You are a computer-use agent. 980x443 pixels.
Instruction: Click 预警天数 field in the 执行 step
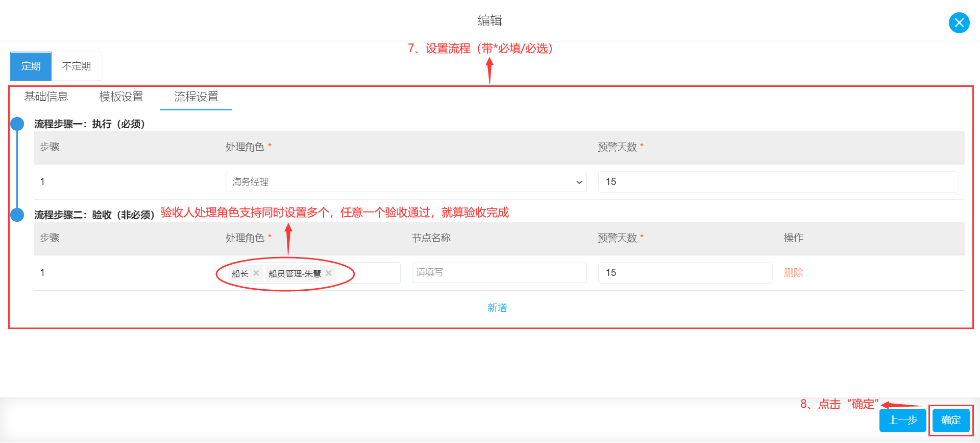778,182
